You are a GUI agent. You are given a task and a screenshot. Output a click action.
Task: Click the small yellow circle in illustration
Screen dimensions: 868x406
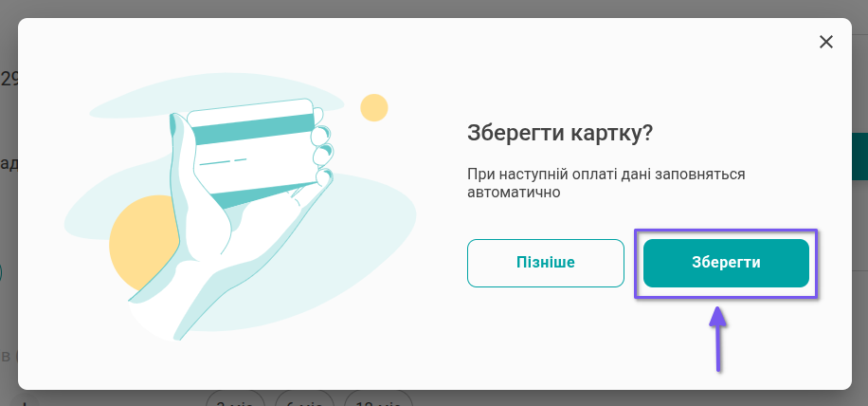[374, 108]
